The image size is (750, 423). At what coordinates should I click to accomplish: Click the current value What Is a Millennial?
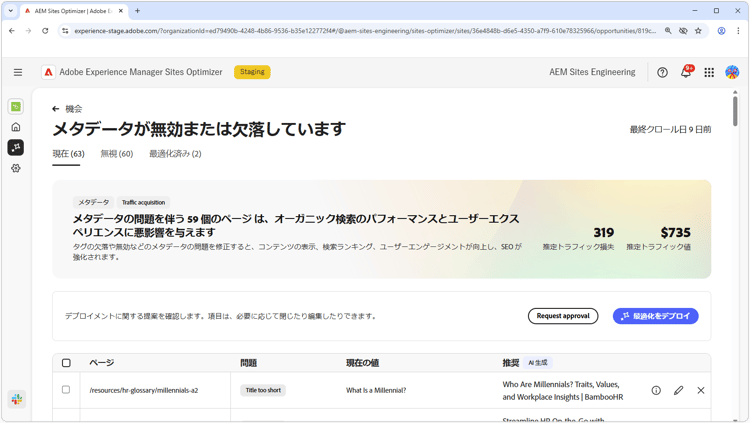coord(376,390)
